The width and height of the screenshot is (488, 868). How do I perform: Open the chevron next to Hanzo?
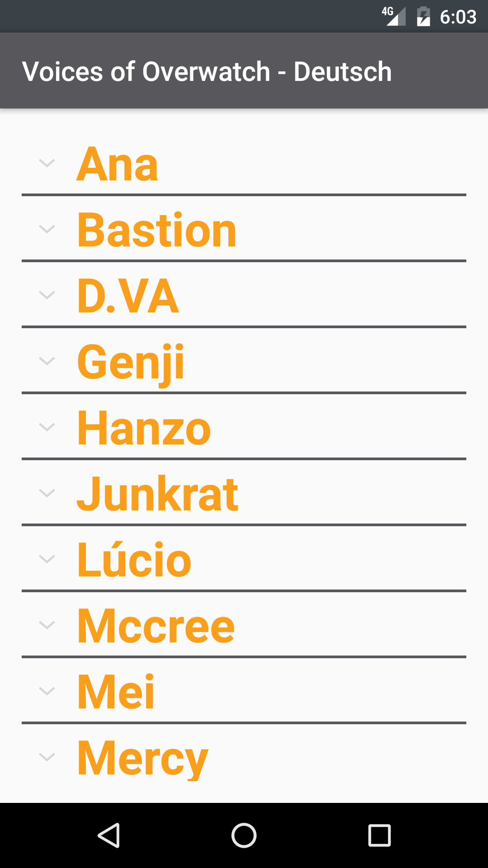[47, 427]
